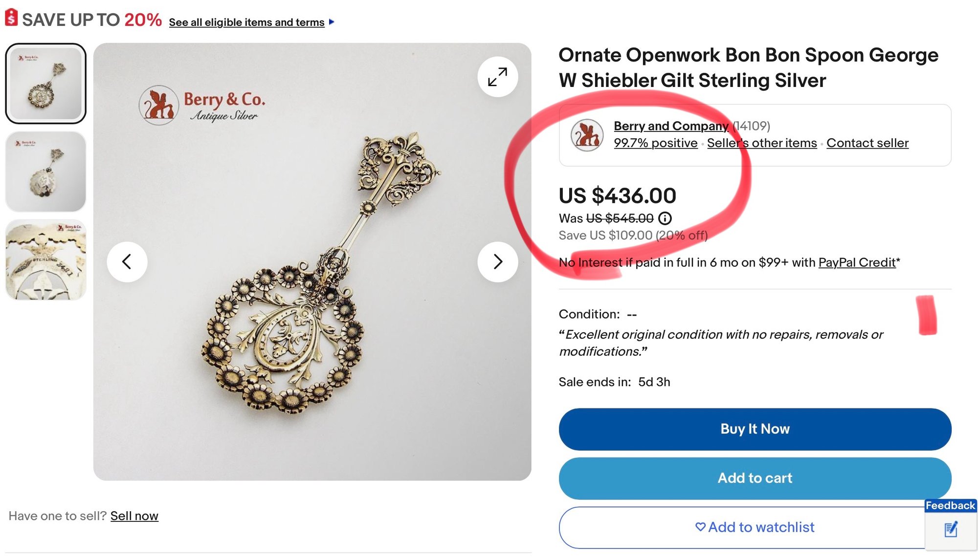Show the next product image
The image size is (978, 560).
[x=497, y=262]
